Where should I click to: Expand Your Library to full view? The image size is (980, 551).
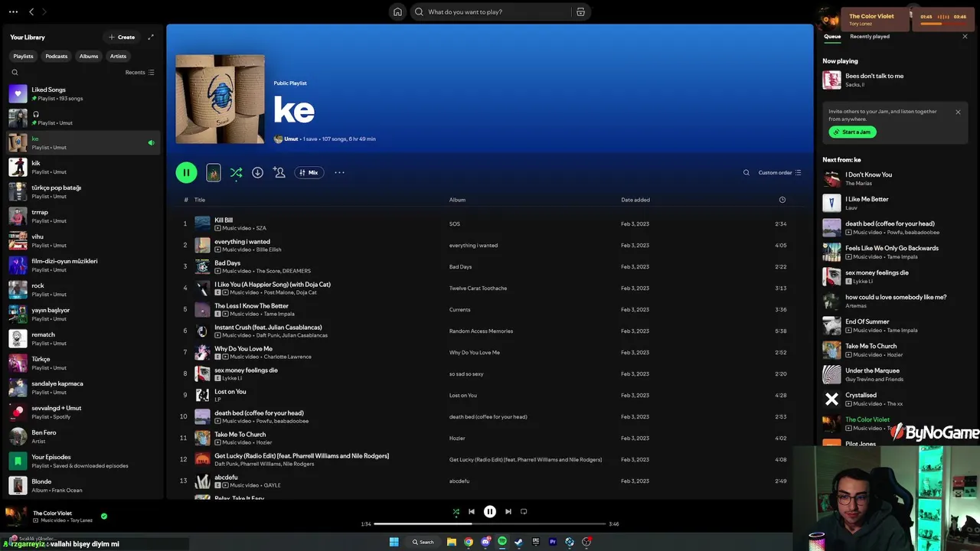tap(151, 37)
